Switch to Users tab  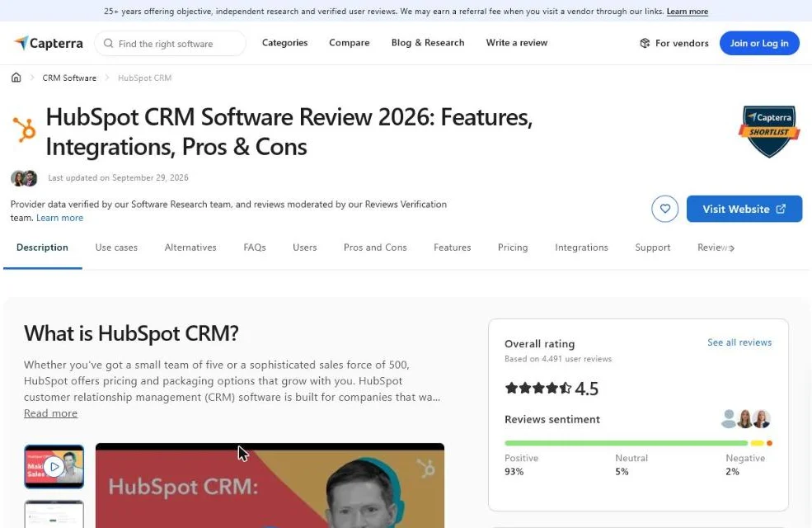coord(304,247)
